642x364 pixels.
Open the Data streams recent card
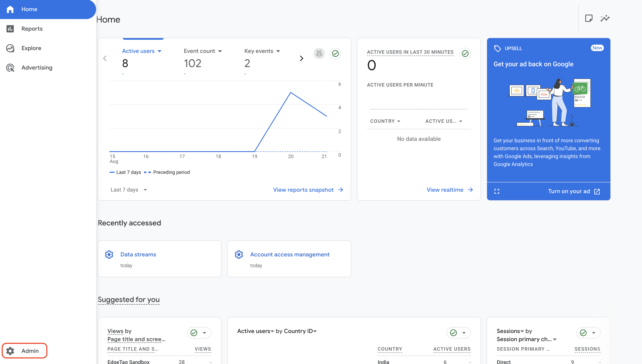(138, 254)
